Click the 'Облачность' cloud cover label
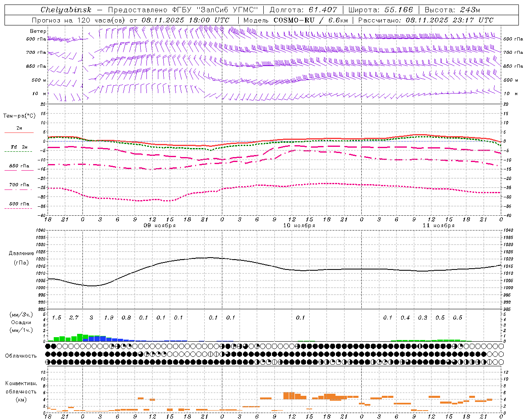Image resolution: width=525 pixels, height=420 pixels. [21, 356]
